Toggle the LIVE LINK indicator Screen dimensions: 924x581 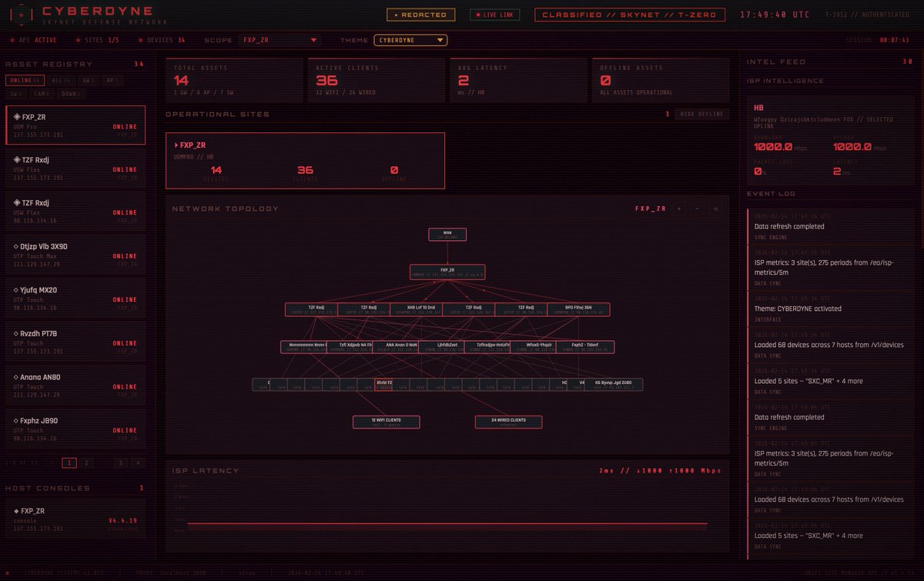pyautogui.click(x=495, y=15)
